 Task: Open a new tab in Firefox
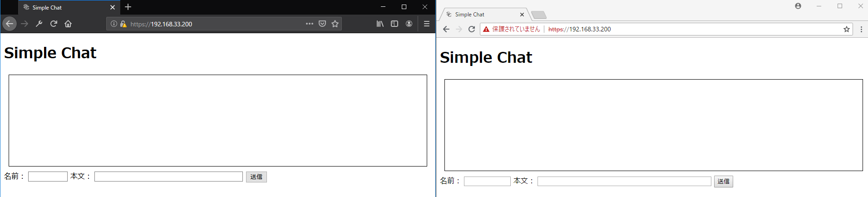tap(128, 7)
